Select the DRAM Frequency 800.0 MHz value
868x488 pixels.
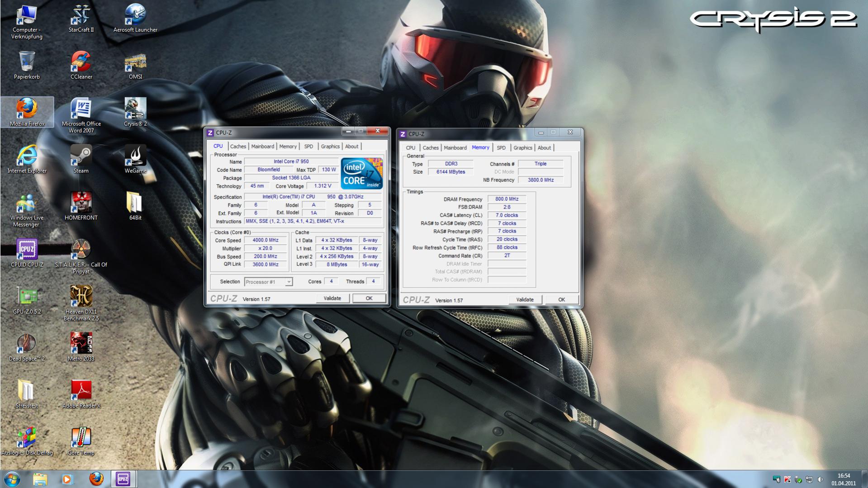[x=507, y=199]
